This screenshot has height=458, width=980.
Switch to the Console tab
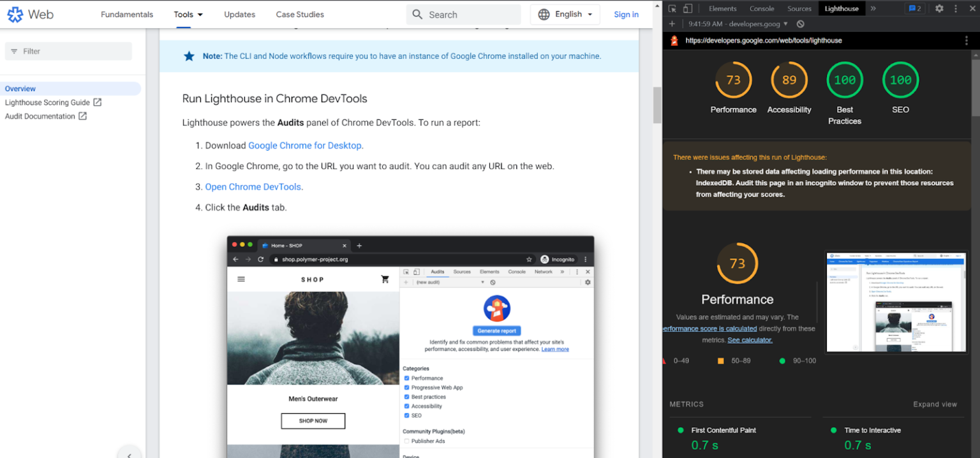pyautogui.click(x=762, y=8)
